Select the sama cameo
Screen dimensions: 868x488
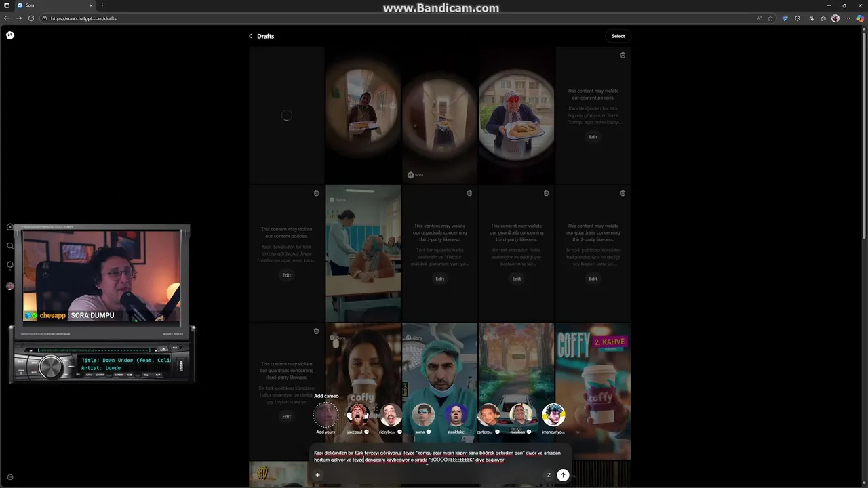pos(423,415)
